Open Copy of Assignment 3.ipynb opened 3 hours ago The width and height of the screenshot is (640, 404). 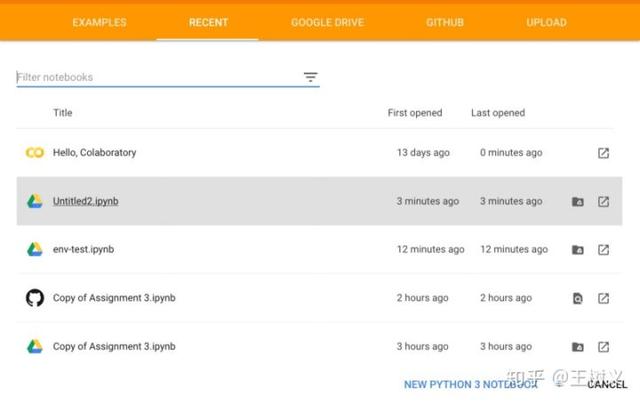pos(114,346)
